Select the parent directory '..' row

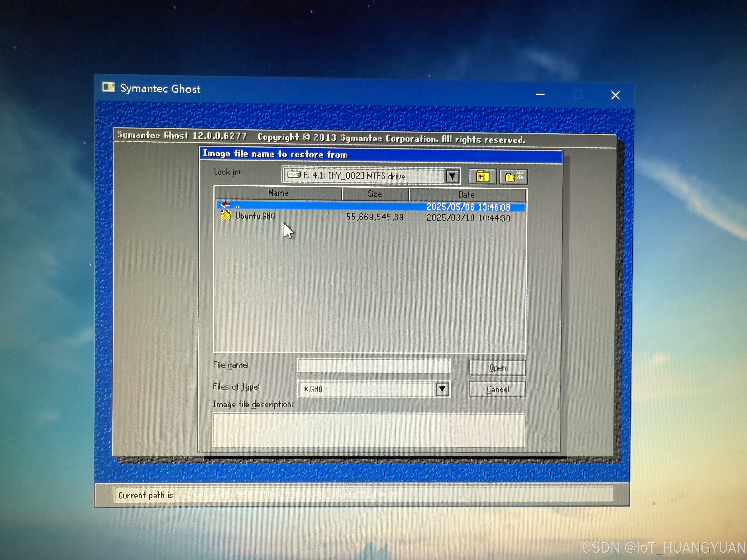[x=371, y=206]
